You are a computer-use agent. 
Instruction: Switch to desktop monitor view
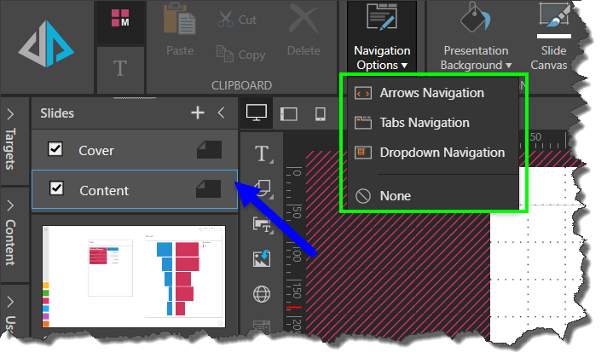257,113
